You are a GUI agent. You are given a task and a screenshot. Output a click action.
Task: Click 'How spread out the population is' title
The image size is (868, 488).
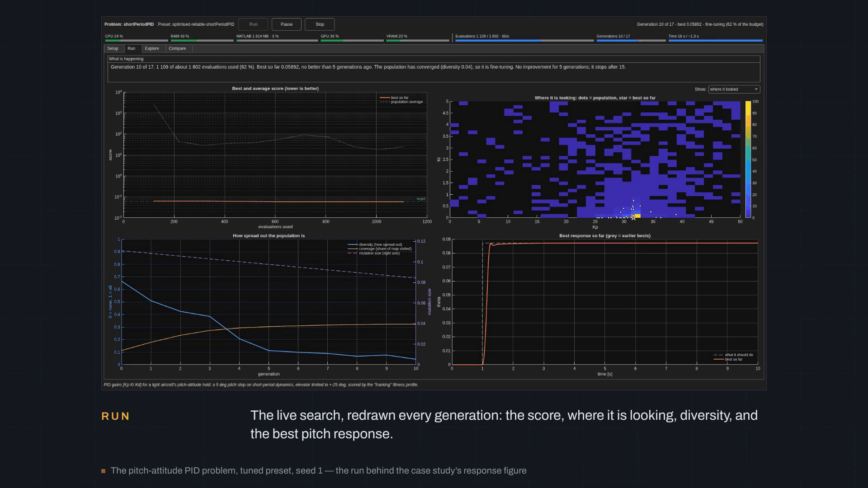[x=269, y=236]
